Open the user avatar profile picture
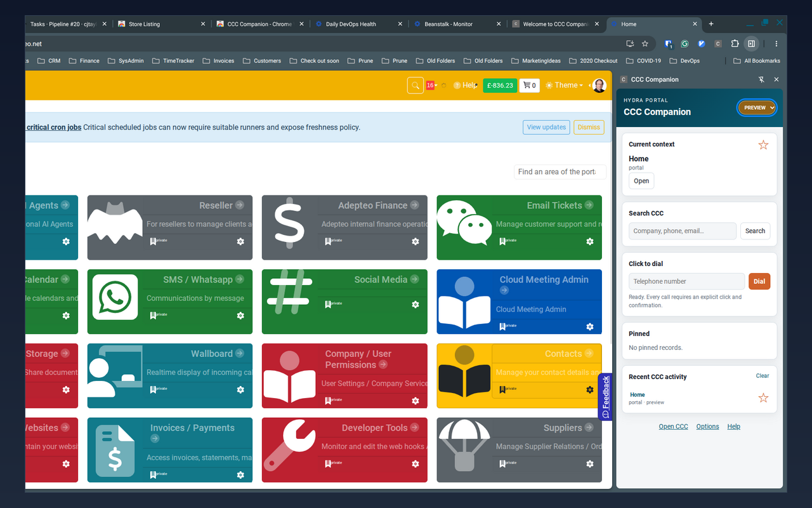The image size is (812, 508). (x=599, y=85)
